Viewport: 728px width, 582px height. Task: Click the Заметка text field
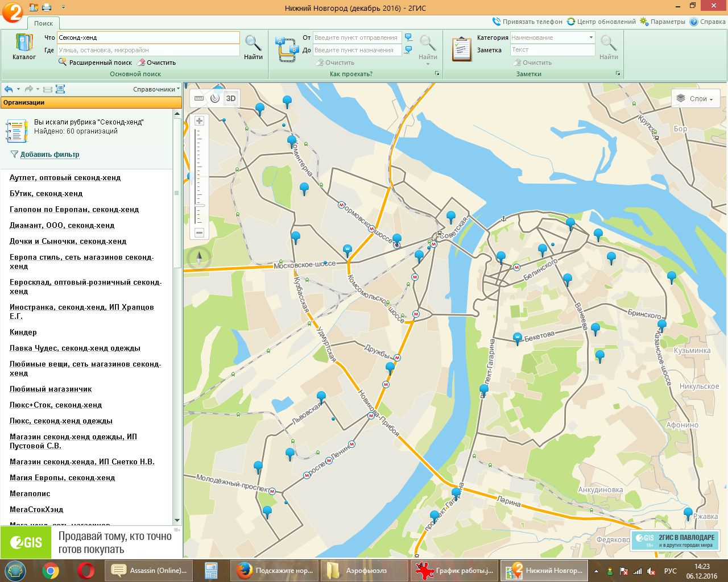552,50
